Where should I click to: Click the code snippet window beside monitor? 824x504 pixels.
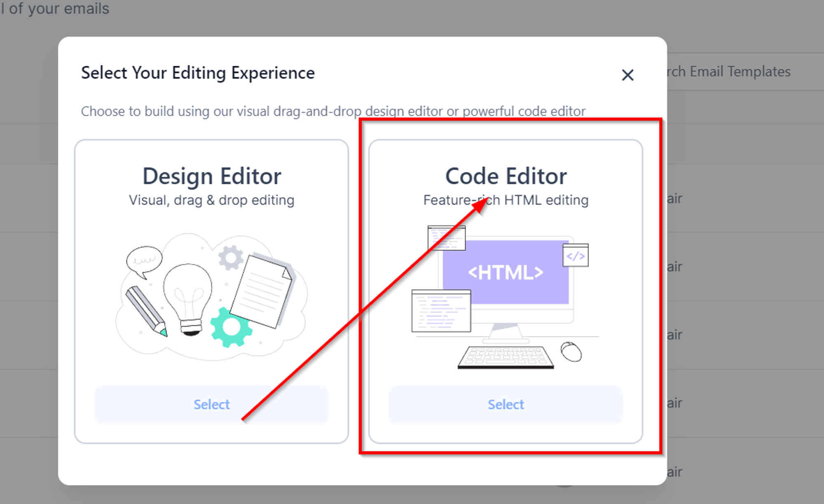pyautogui.click(x=441, y=311)
